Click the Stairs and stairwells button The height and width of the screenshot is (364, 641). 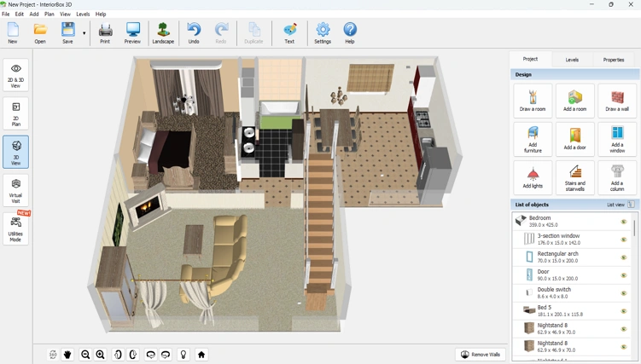tap(574, 177)
